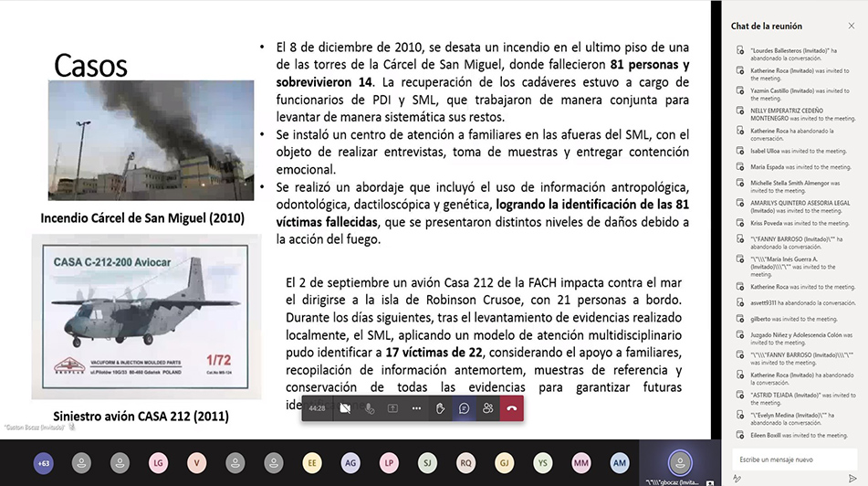Select participant avatar YS
Viewport: 868px width, 486px height.
coord(542,463)
